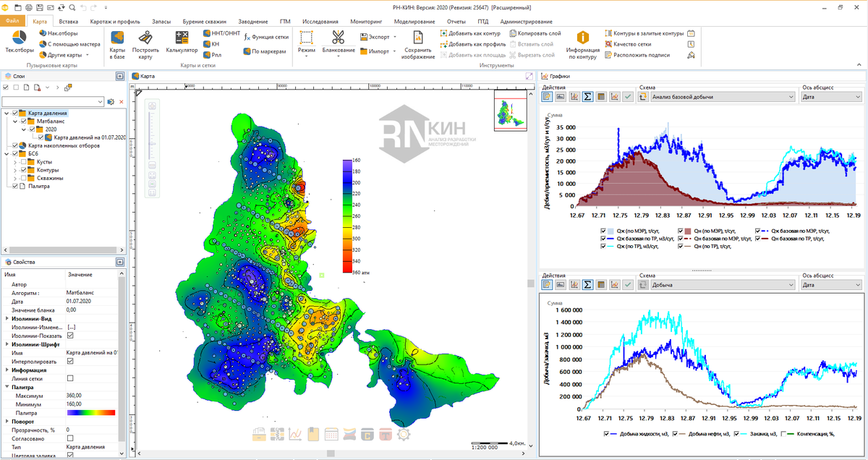
Task: Select ННТ/ОННТ map option
Action: click(221, 33)
